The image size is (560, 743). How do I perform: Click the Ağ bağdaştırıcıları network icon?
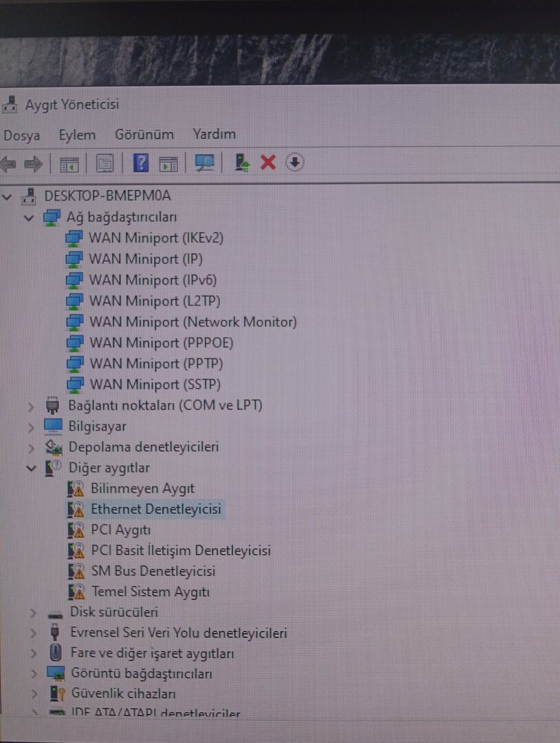(x=51, y=218)
